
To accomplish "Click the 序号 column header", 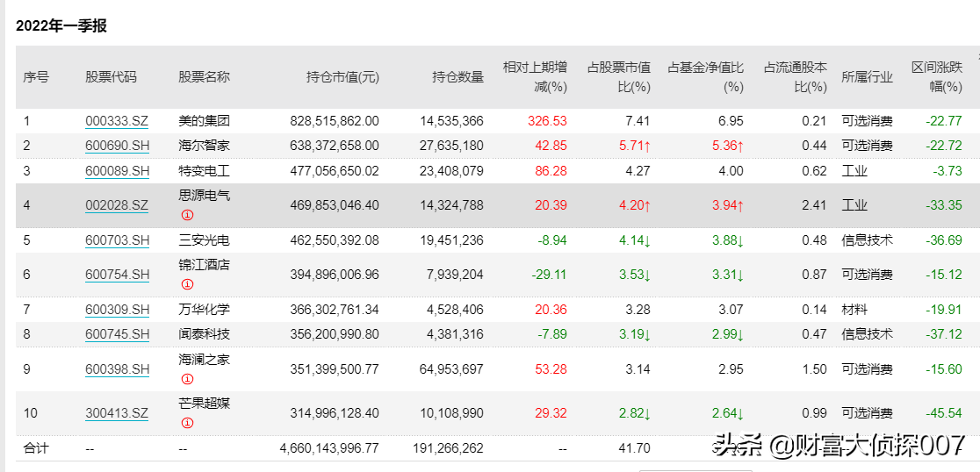I will (36, 77).
